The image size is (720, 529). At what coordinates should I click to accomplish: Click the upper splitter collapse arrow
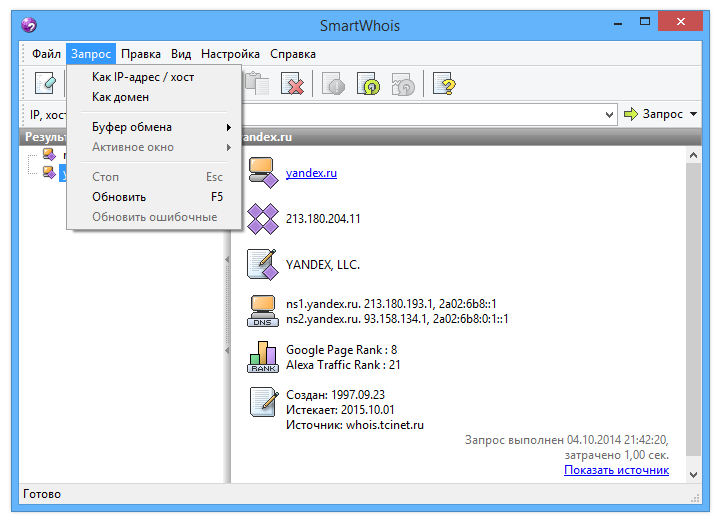[x=227, y=259]
